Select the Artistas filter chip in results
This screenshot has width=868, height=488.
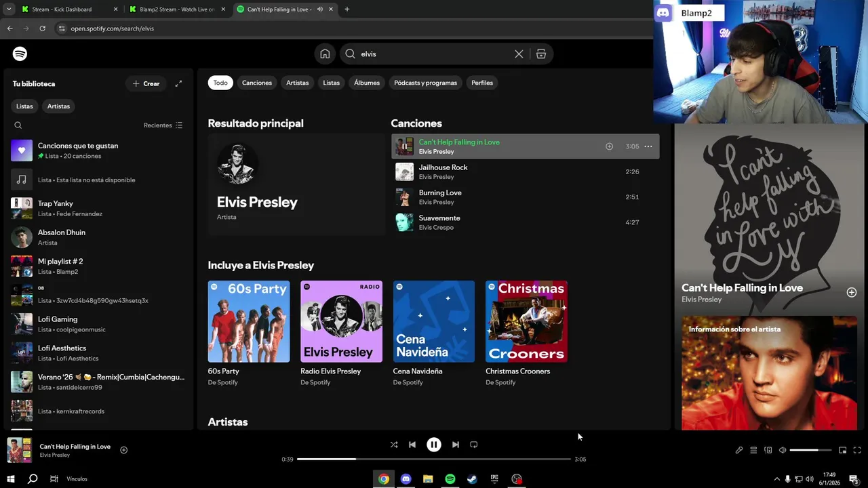(297, 83)
